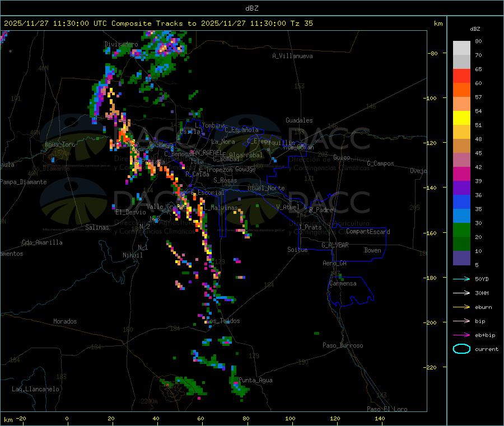The height and width of the screenshot is (426, 504).
Task: Click the Punta_Agua map label
Action: pos(255,381)
